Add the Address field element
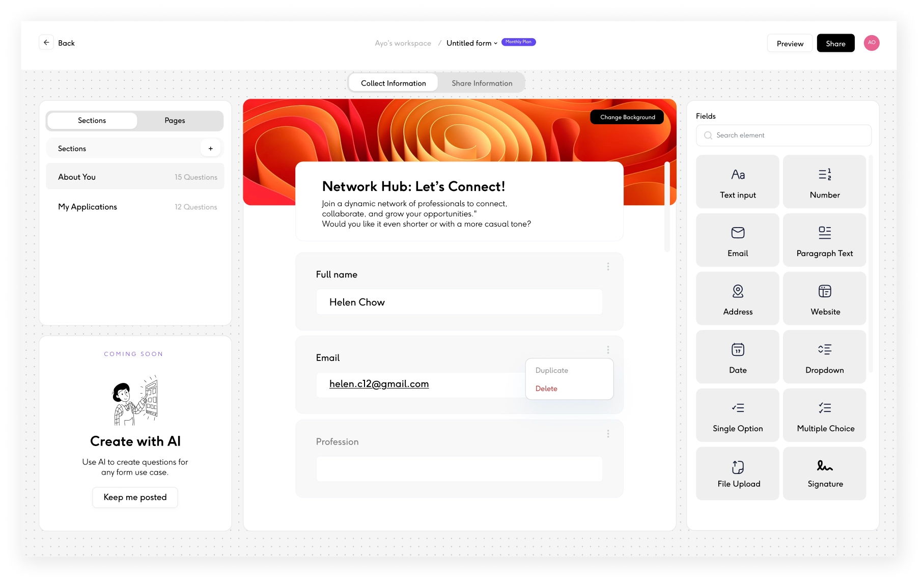 (x=737, y=298)
